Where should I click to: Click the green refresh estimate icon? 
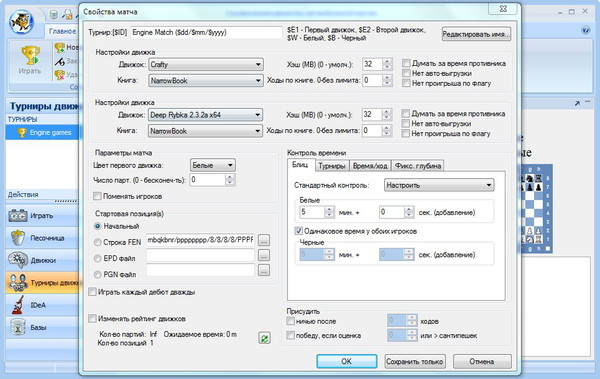click(x=264, y=338)
